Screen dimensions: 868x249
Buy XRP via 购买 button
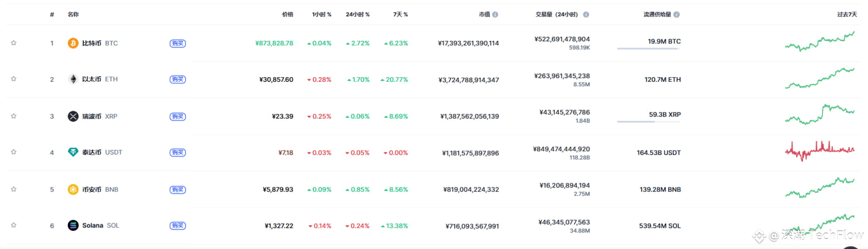pyautogui.click(x=178, y=117)
